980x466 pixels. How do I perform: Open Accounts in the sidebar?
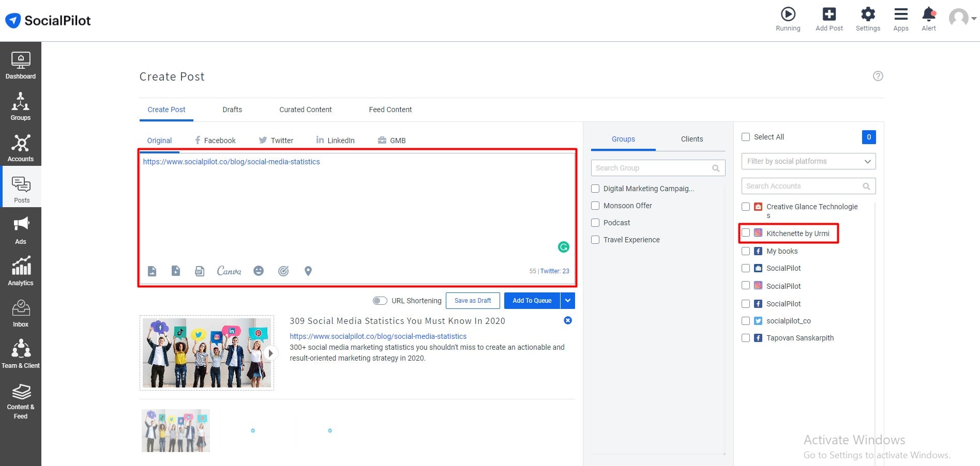coord(21,148)
